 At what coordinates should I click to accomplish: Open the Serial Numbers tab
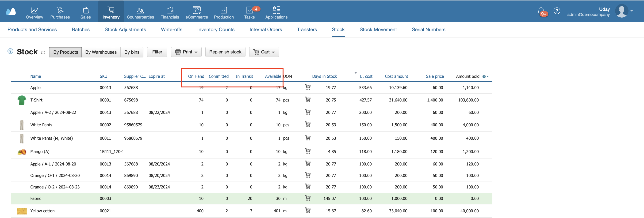click(429, 30)
